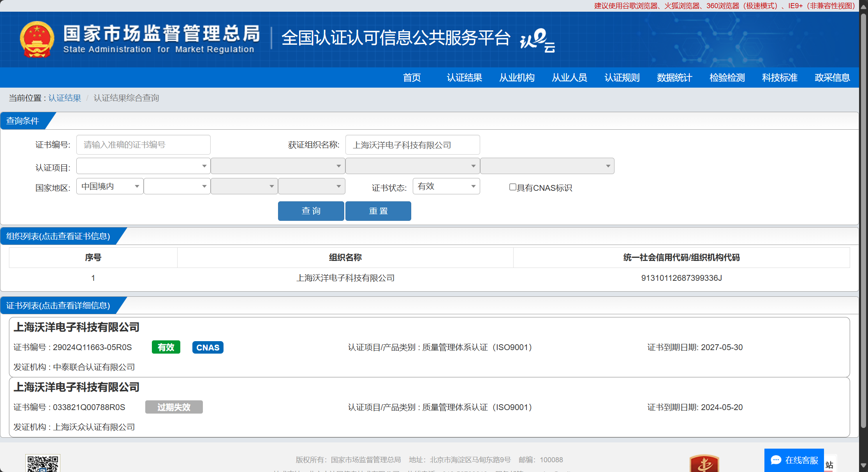Open the 认证结果 nav menu
868x472 pixels.
464,77
